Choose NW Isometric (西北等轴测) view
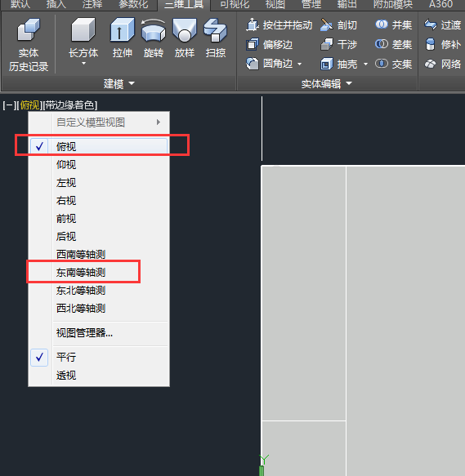Image resolution: width=465 pixels, height=476 pixels. point(99,309)
